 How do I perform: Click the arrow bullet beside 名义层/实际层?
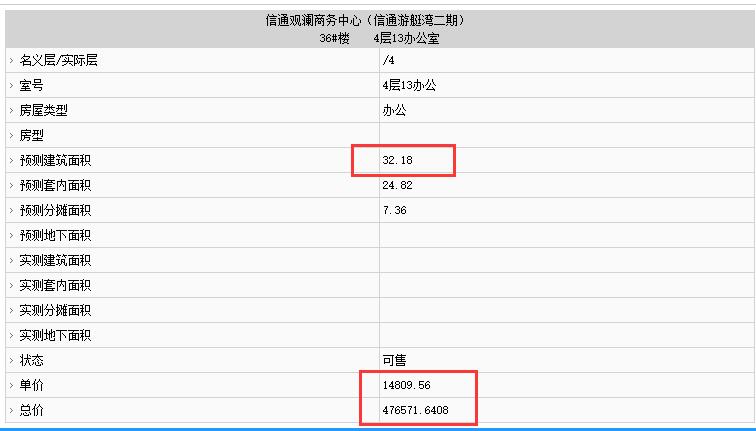[x=11, y=61]
